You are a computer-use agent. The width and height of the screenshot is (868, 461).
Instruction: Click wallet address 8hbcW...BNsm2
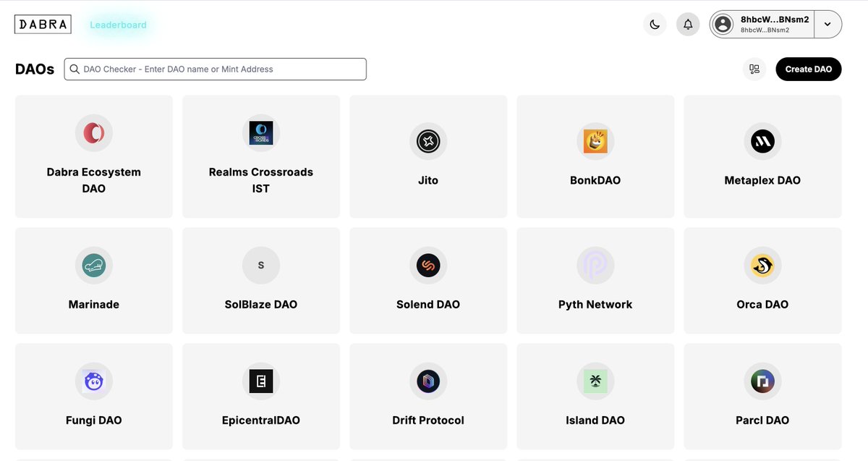pyautogui.click(x=775, y=20)
